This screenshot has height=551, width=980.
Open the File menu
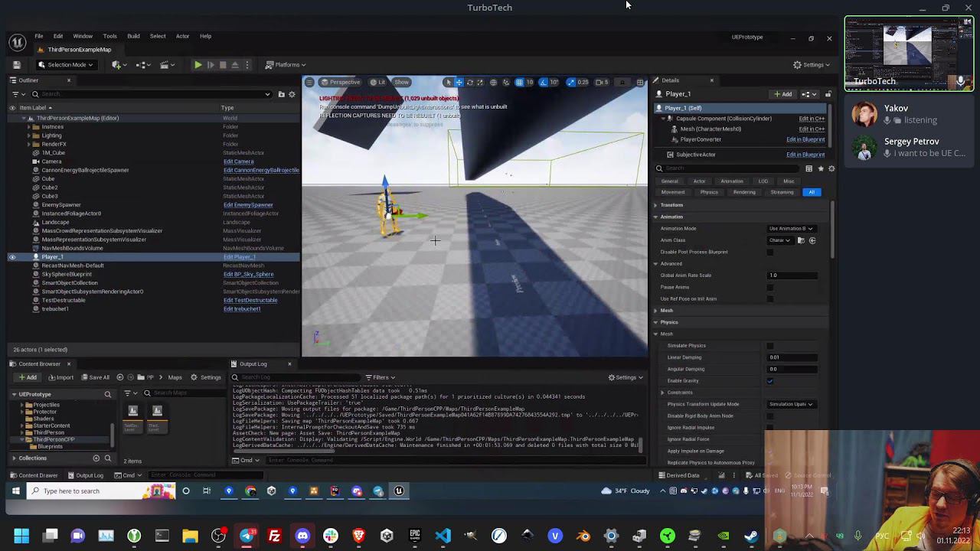click(x=38, y=36)
